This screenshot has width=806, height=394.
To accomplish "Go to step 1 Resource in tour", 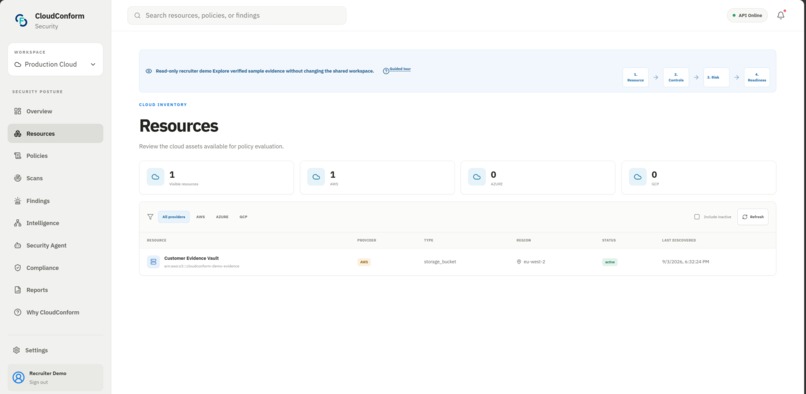I will tap(635, 77).
